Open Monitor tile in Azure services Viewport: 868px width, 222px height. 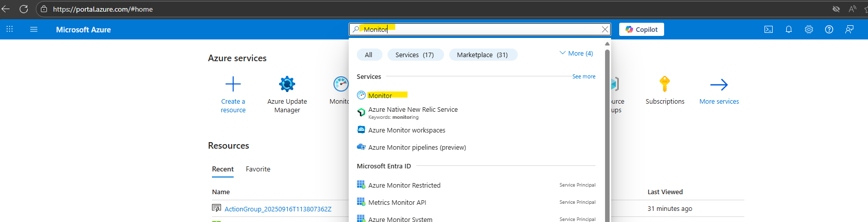pos(341,84)
